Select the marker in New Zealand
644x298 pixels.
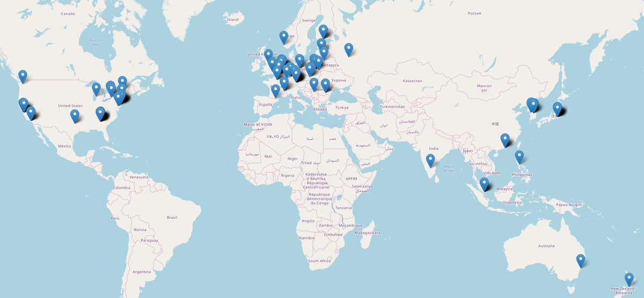pyautogui.click(x=629, y=279)
